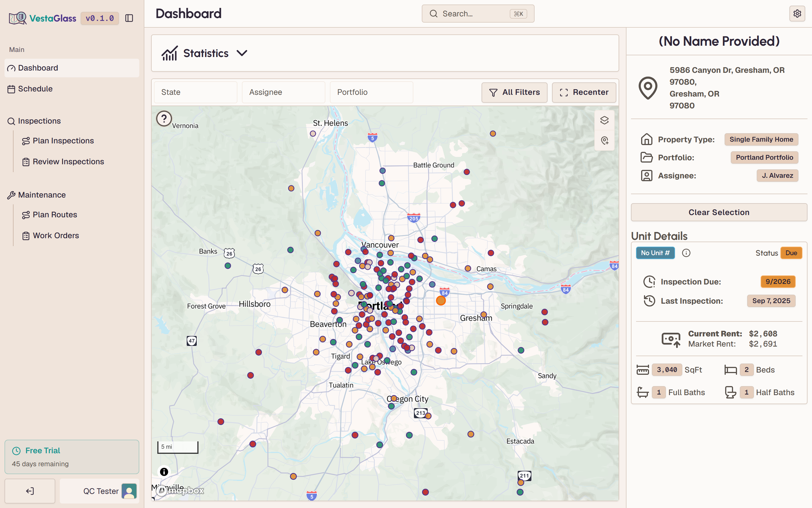Click the Inspection Due clock icon

click(x=649, y=282)
